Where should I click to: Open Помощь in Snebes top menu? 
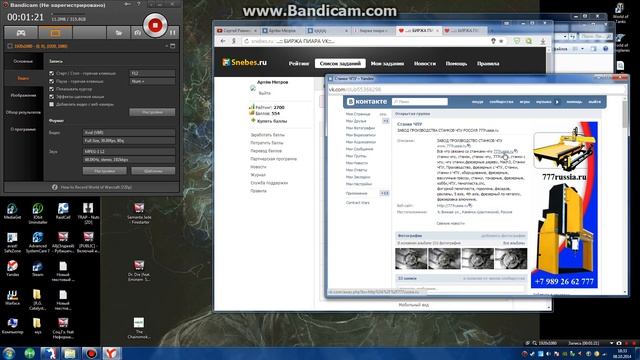[x=456, y=64]
